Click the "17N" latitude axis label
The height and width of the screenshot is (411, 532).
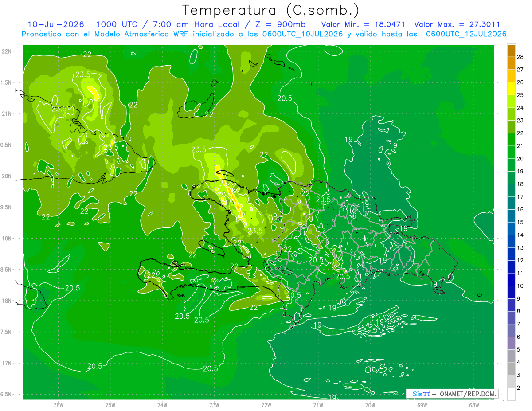pyautogui.click(x=7, y=363)
